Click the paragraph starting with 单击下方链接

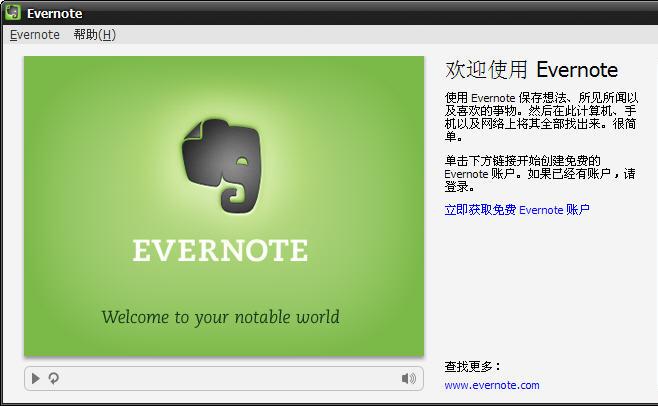[x=539, y=173]
